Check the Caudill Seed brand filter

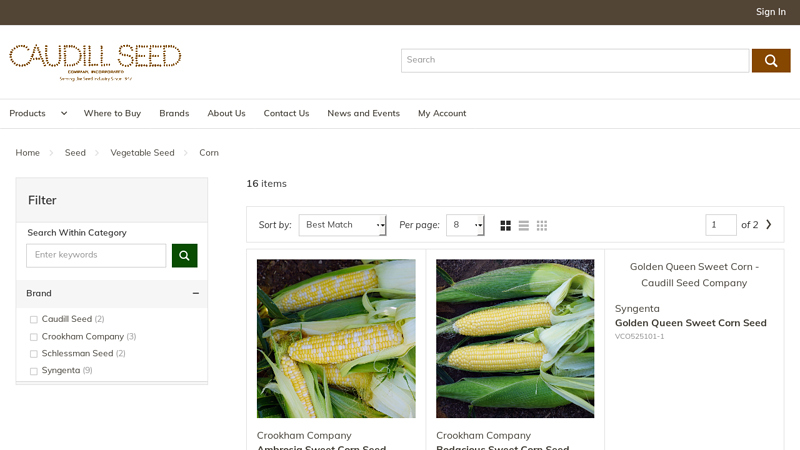coord(34,319)
